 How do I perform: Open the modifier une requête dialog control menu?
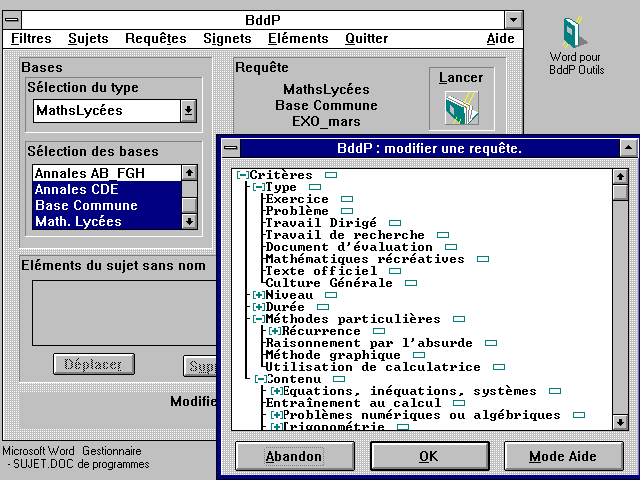pos(231,148)
